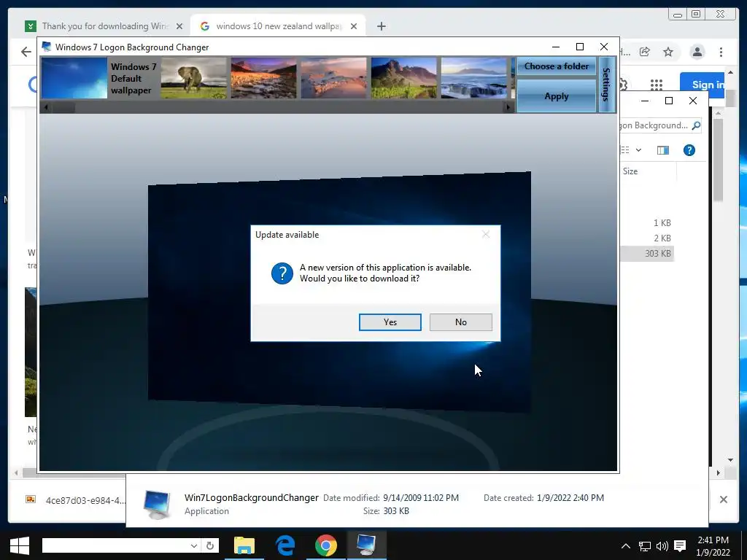
Task: Close the Thank you for downloading tab
Action: tap(179, 26)
